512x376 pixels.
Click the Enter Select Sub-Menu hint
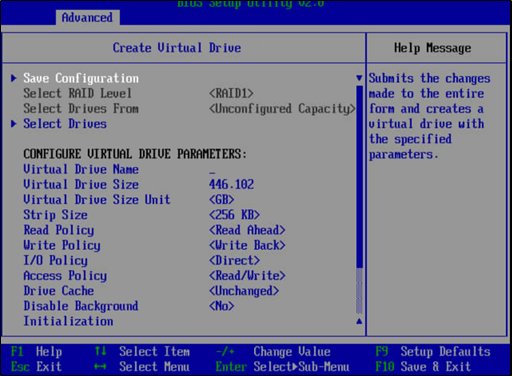pos(282,367)
